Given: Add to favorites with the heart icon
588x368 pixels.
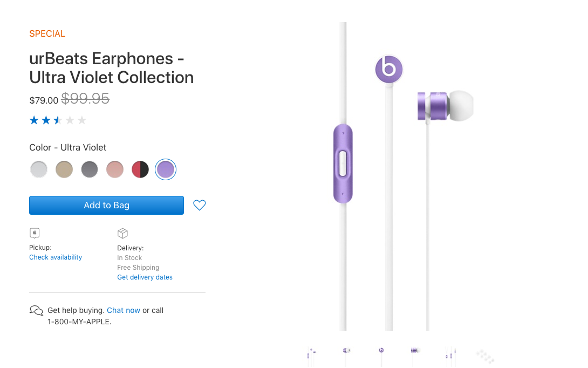Looking at the screenshot, I should click(199, 205).
